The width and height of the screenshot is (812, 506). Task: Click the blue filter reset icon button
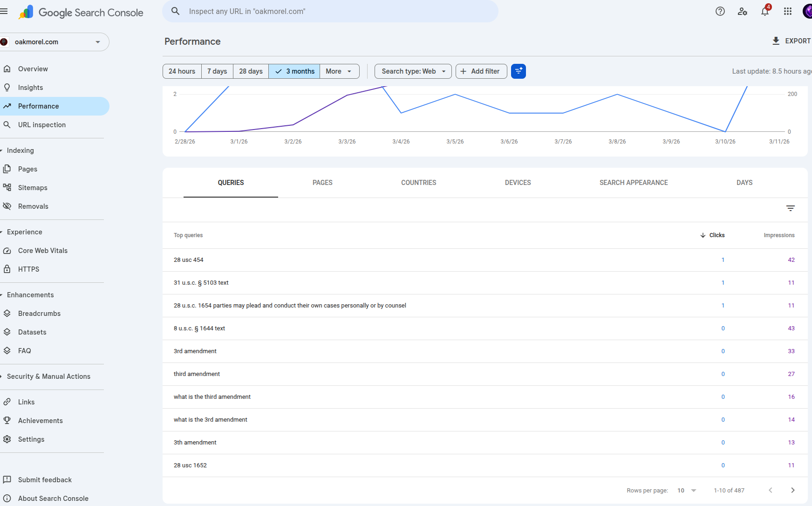tap(518, 71)
